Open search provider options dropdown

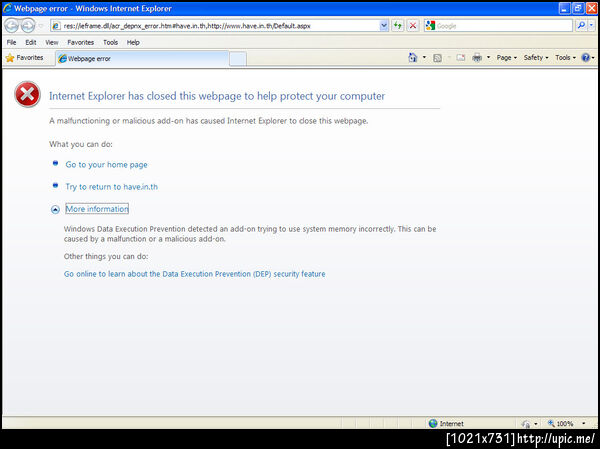592,26
